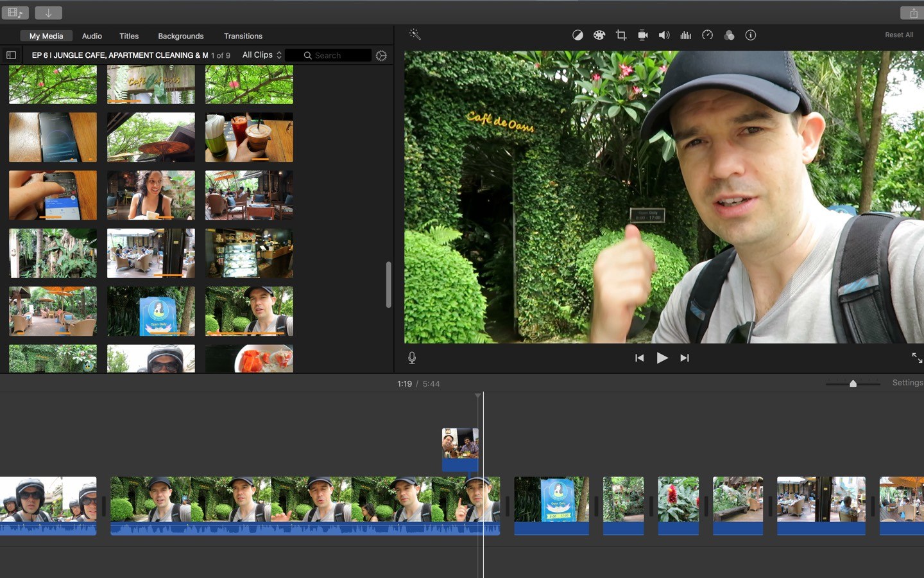Start voiceover recording with microphone icon

pyautogui.click(x=412, y=358)
